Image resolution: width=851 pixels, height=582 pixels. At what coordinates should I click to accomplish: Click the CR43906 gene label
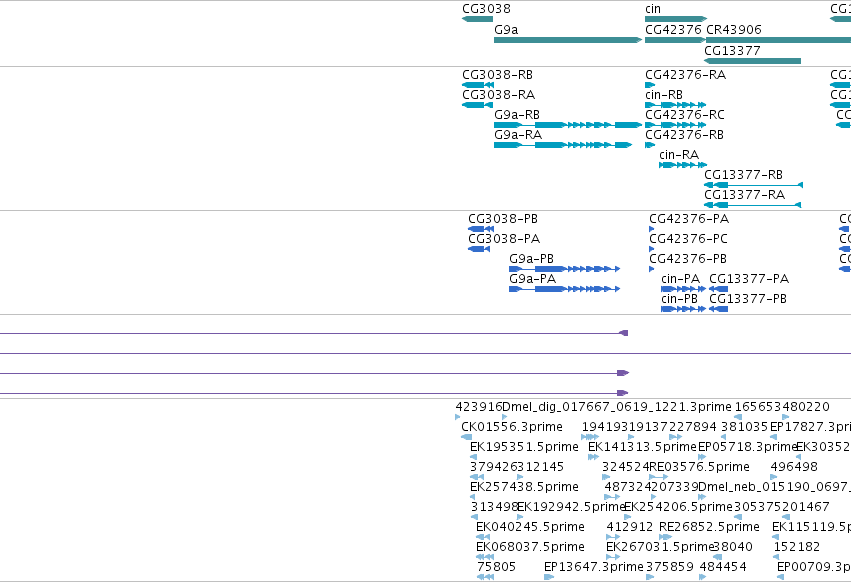click(x=734, y=30)
